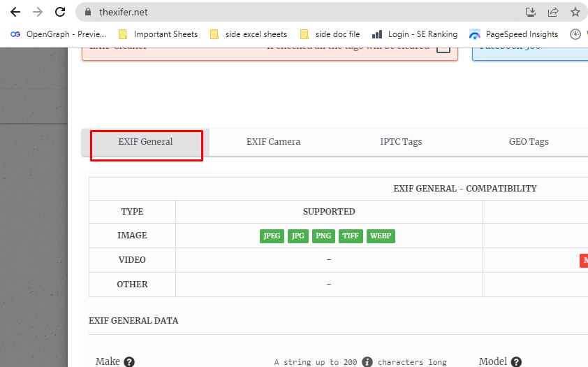Open OpenGraph Preview bookmark

tap(58, 34)
